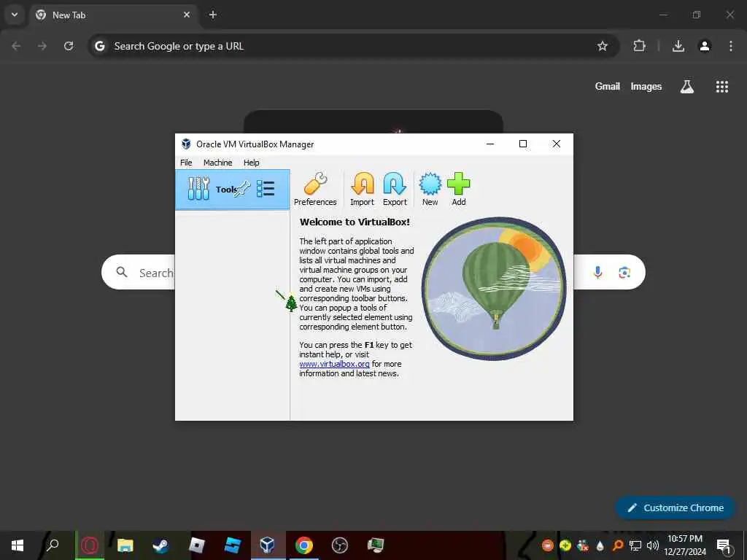Follow the www.virtualbox.org link

coord(334,364)
